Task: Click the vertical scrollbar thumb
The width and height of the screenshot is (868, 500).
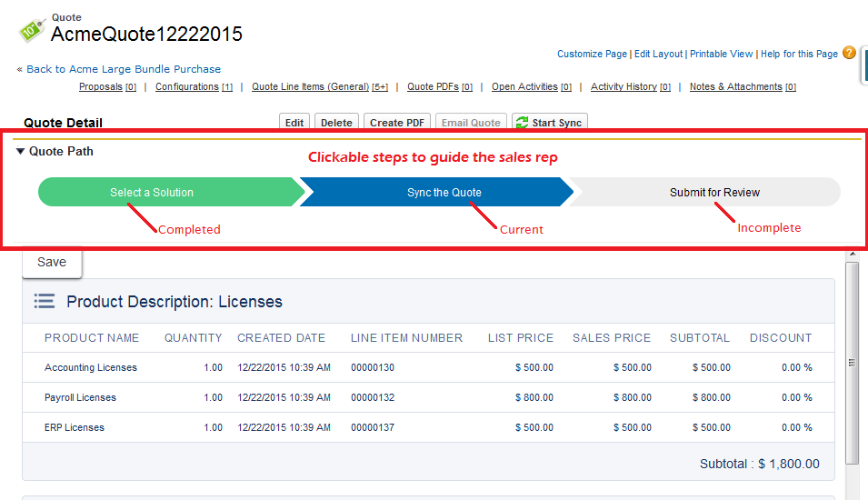Action: point(852,363)
